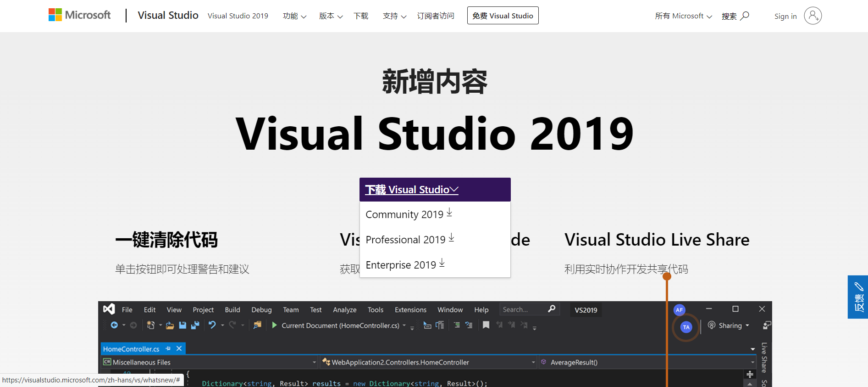
Task: Click the Clear Bookmarks toolbar icon
Action: tap(524, 325)
